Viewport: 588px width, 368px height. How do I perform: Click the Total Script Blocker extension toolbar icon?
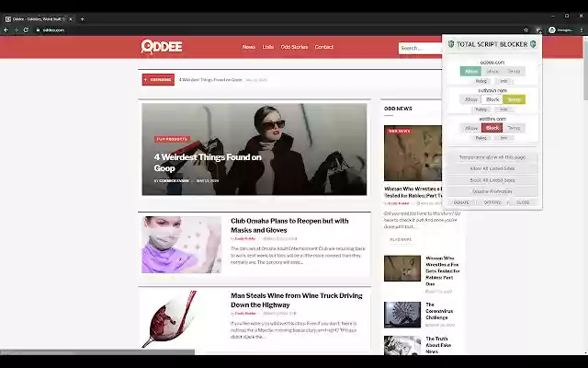point(537,29)
